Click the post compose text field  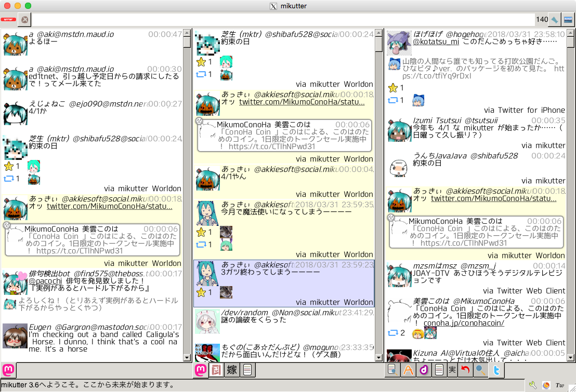pyautogui.click(x=281, y=20)
